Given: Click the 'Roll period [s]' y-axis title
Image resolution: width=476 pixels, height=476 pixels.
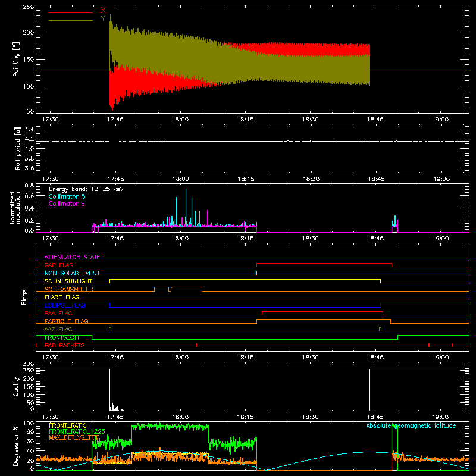Looking at the screenshot, I should (x=17, y=148).
